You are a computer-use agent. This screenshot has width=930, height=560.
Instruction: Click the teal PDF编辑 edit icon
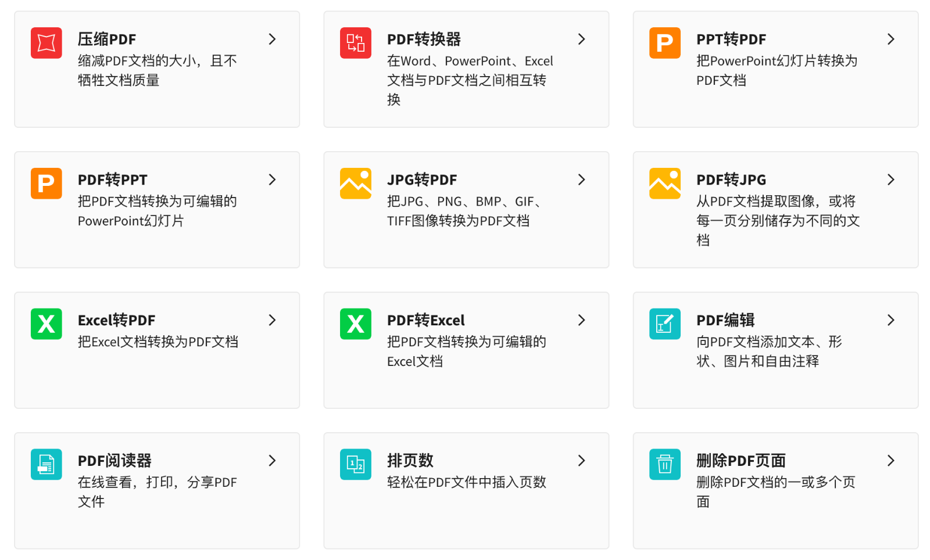point(665,324)
